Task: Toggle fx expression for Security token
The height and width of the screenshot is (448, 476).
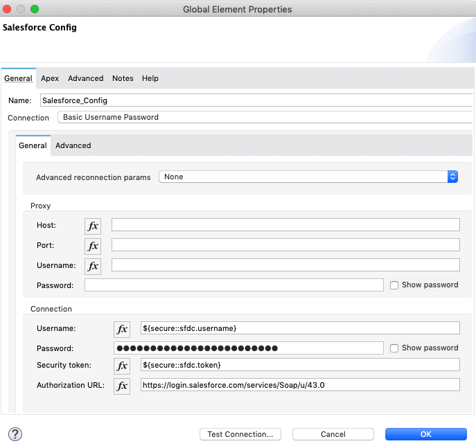Action: pyautogui.click(x=122, y=366)
